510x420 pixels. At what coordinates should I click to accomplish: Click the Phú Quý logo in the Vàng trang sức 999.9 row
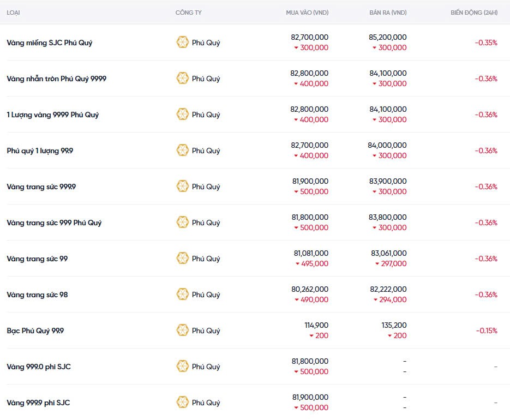[x=183, y=187]
